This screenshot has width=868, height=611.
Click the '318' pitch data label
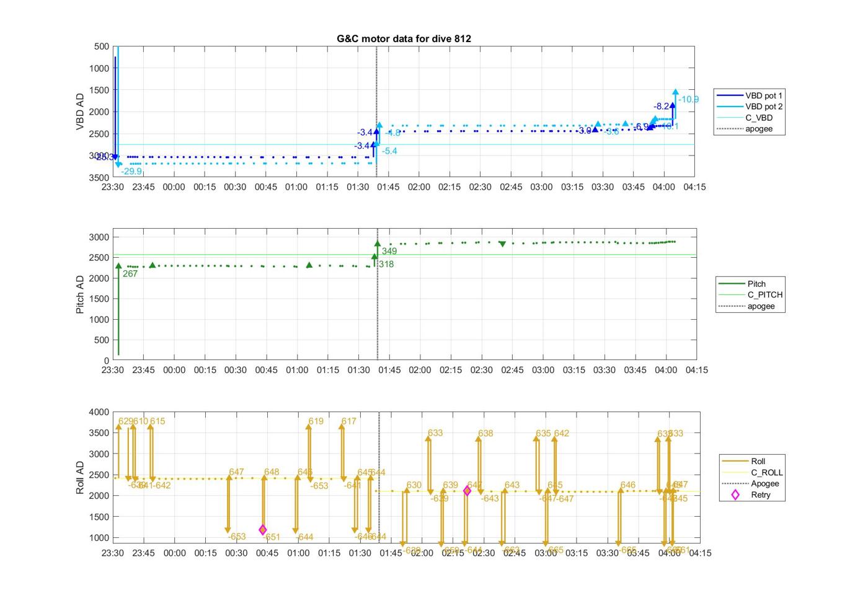pyautogui.click(x=386, y=265)
